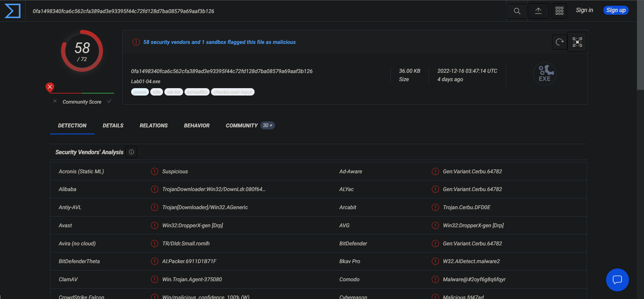The image size is (644, 299).
Task: Click the Lab01-04.exe file name
Action: (146, 81)
